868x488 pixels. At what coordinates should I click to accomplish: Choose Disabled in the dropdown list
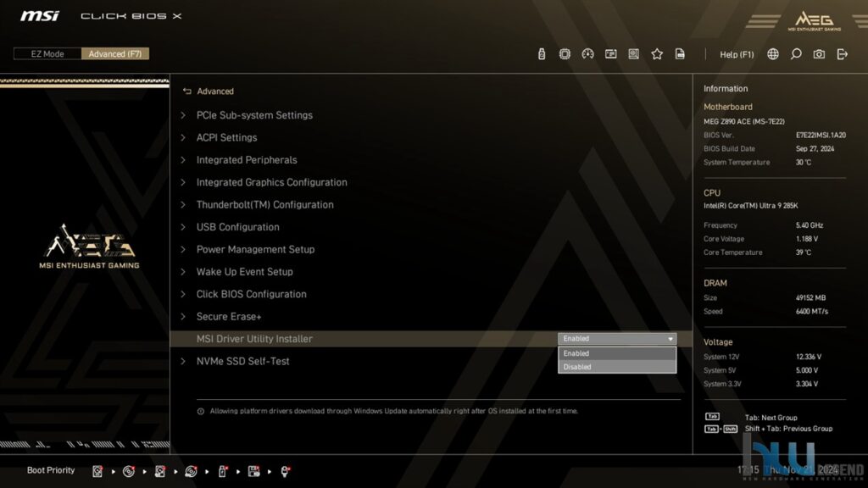[617, 367]
